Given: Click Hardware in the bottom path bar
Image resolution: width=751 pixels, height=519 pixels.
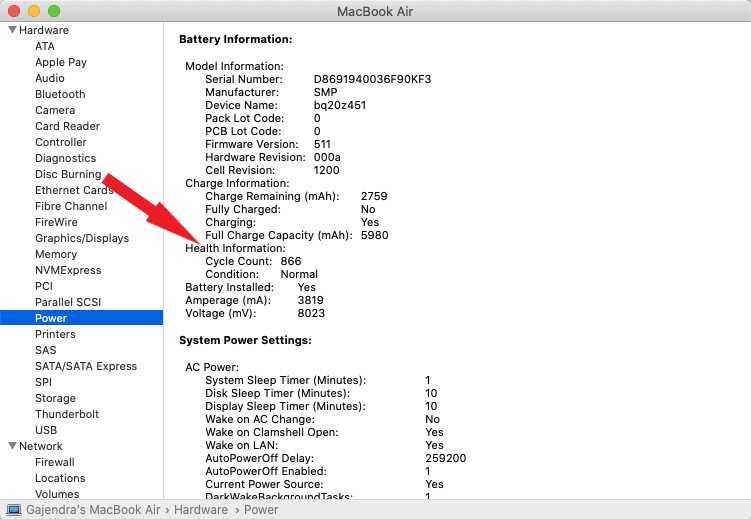Looking at the screenshot, I should pos(203,509).
